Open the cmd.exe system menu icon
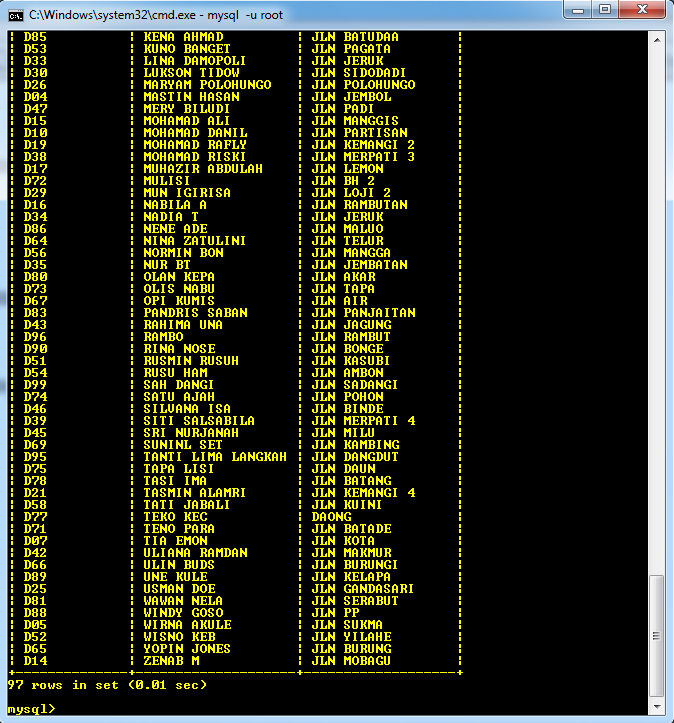This screenshot has height=723, width=674. 15,15
